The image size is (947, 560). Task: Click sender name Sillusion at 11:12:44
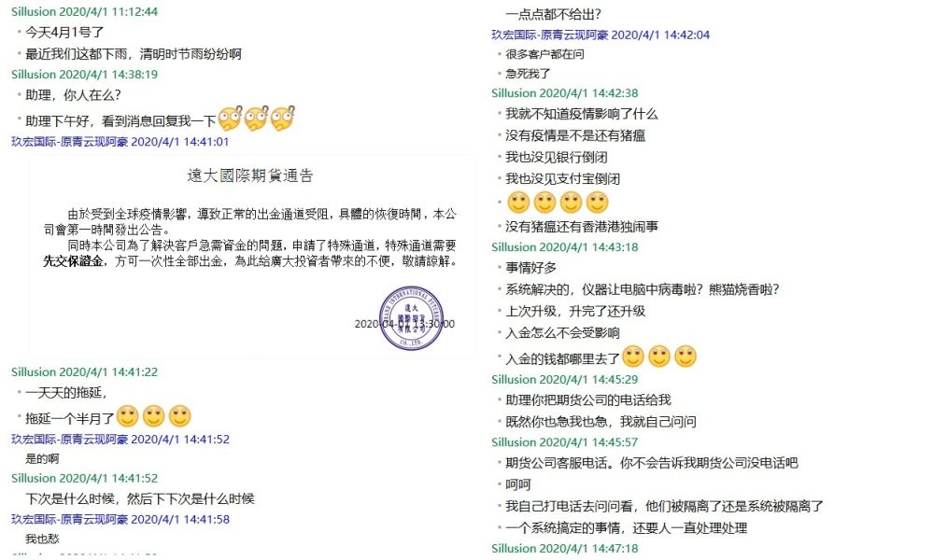coord(34,11)
